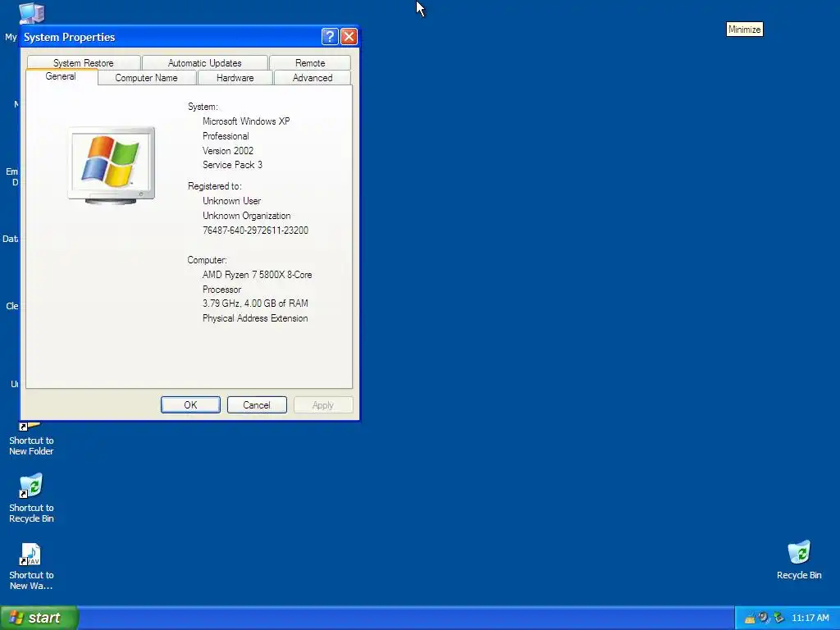Click 'AMD Ryzen 7 5800X 8-Core' text
840x630 pixels.
pos(257,275)
